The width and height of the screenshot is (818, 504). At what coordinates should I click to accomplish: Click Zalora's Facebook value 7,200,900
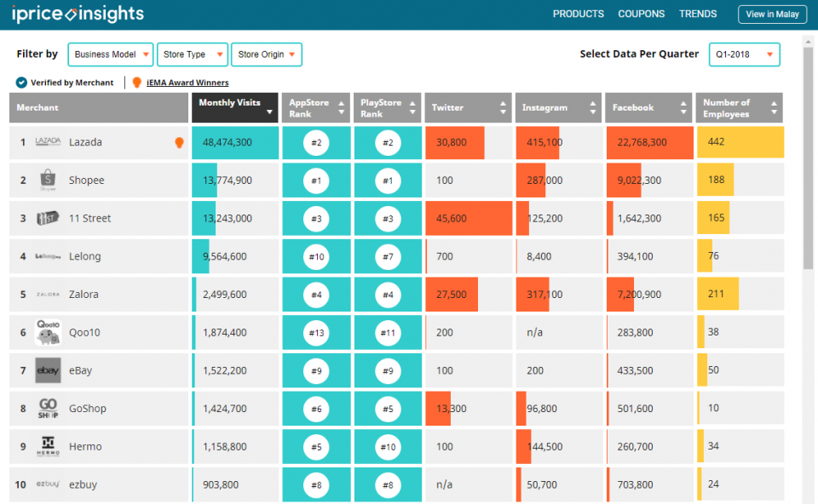tap(639, 295)
